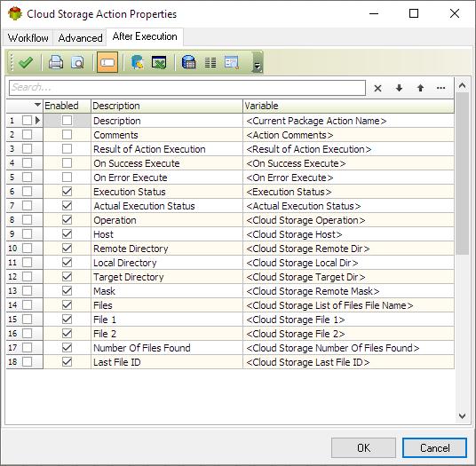Click the printer icon in toolbar

click(56, 62)
